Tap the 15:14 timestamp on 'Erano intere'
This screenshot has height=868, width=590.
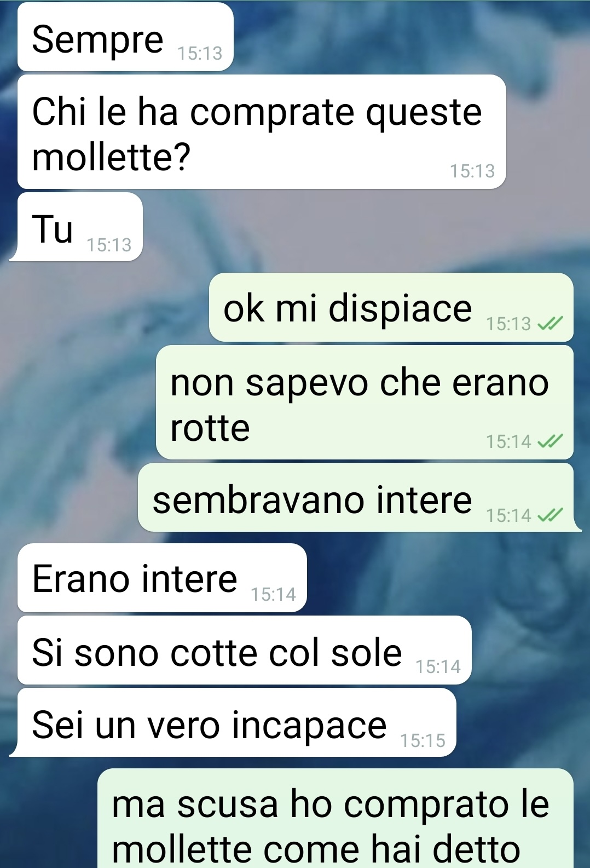(273, 594)
